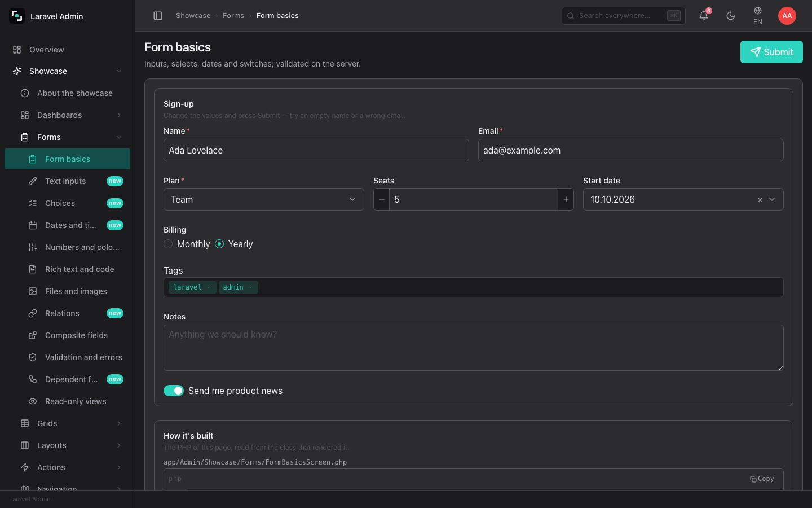The image size is (812, 508).
Task: Open the Composite fields page
Action: tap(68, 335)
